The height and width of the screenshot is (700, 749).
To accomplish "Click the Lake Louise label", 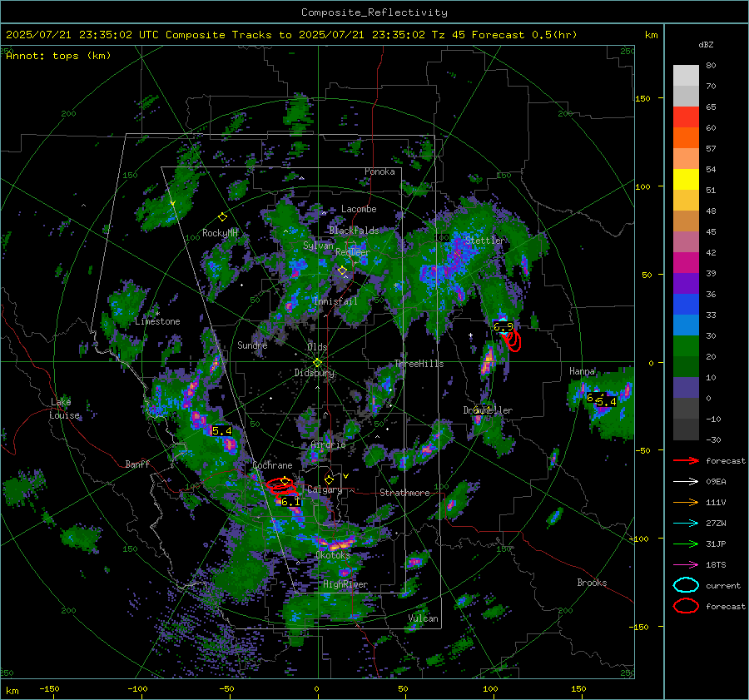I will (x=64, y=409).
